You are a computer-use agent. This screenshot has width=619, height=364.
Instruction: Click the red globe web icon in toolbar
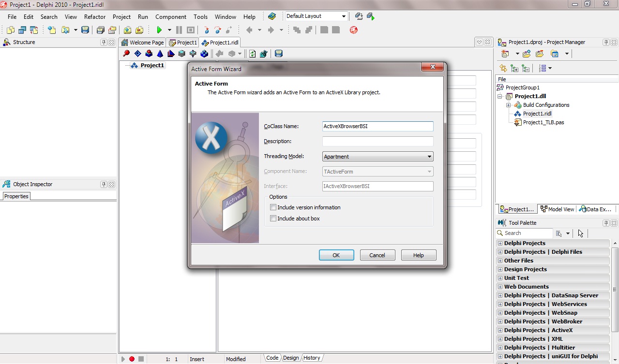tap(354, 30)
